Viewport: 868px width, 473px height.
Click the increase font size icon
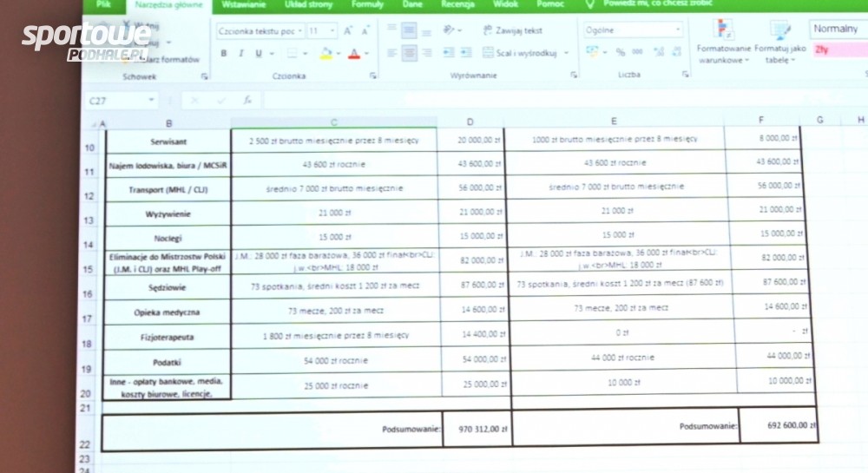347,30
